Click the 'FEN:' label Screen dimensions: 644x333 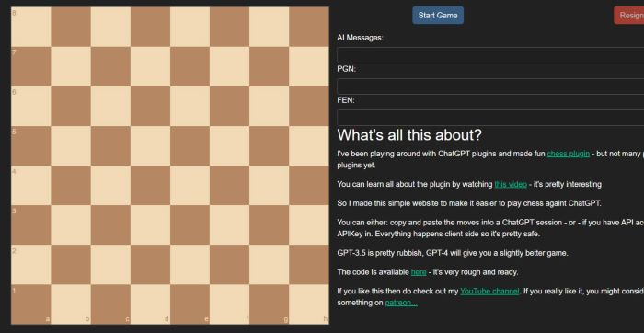[346, 100]
